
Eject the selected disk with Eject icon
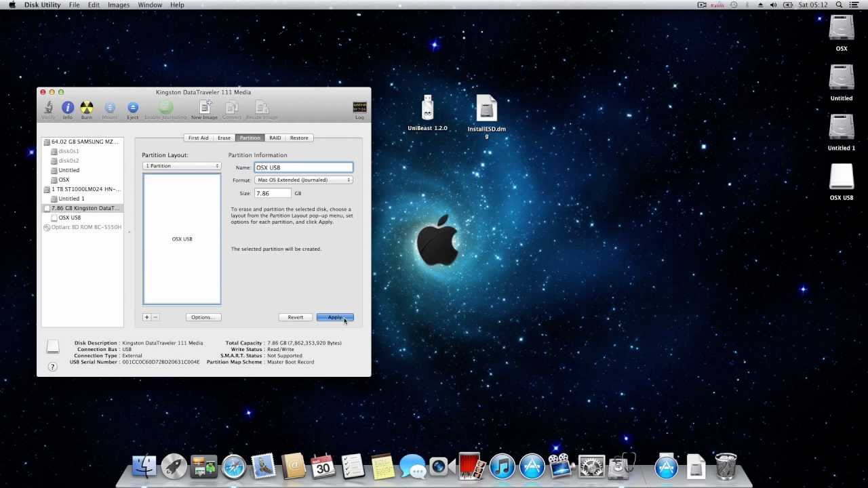click(x=133, y=110)
